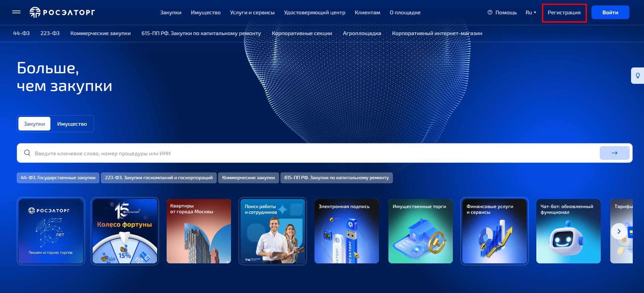Image resolution: width=644 pixels, height=293 pixels.
Task: Select 615-ПП РФ капитальный ремонт filter chip
Action: pos(337,178)
